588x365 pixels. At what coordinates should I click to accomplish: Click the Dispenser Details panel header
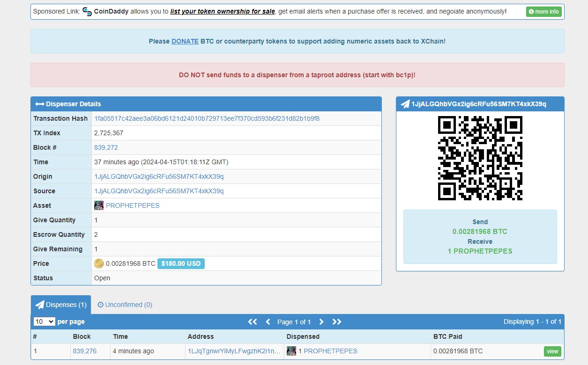pyautogui.click(x=206, y=104)
